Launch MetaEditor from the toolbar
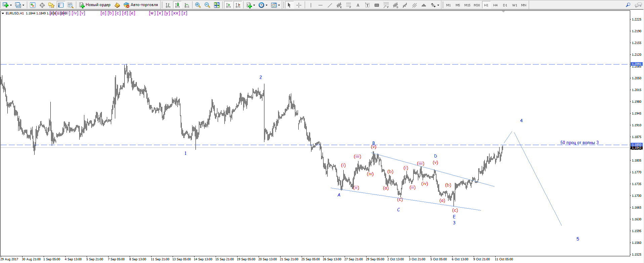This screenshot has width=644, height=263. pos(117,5)
